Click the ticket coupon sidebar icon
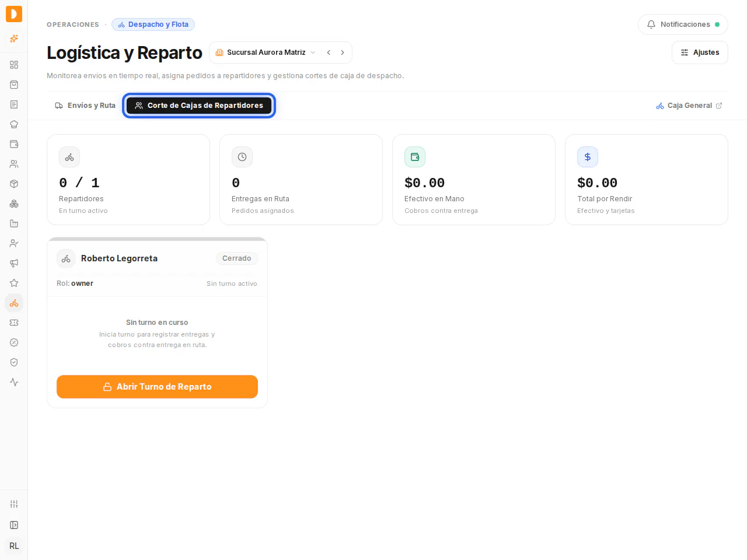The width and height of the screenshot is (747, 560). (x=14, y=323)
